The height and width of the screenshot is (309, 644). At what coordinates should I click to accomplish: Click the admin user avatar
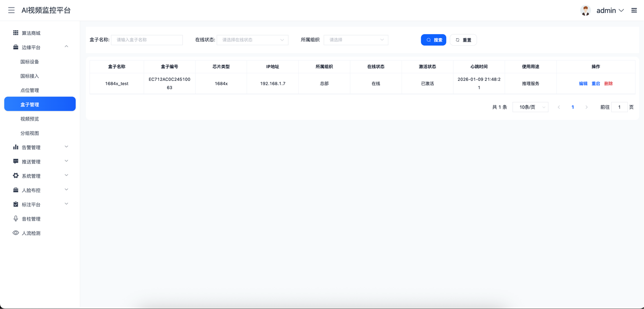[585, 11]
